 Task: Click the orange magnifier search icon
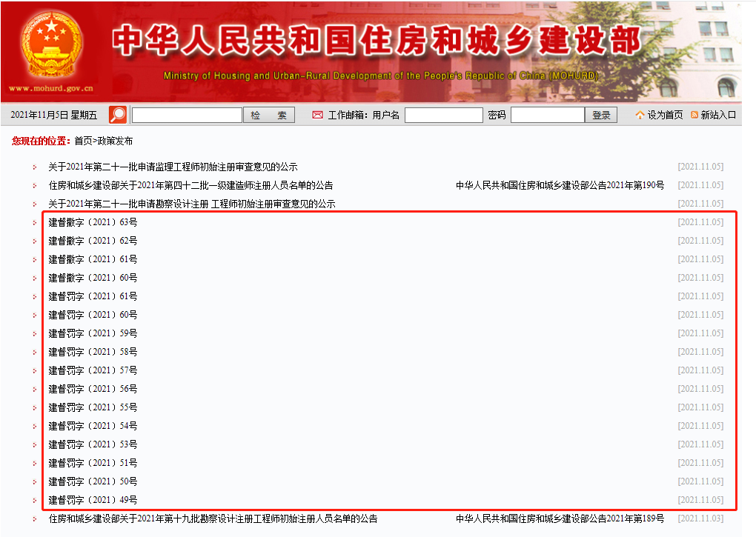pyautogui.click(x=118, y=115)
